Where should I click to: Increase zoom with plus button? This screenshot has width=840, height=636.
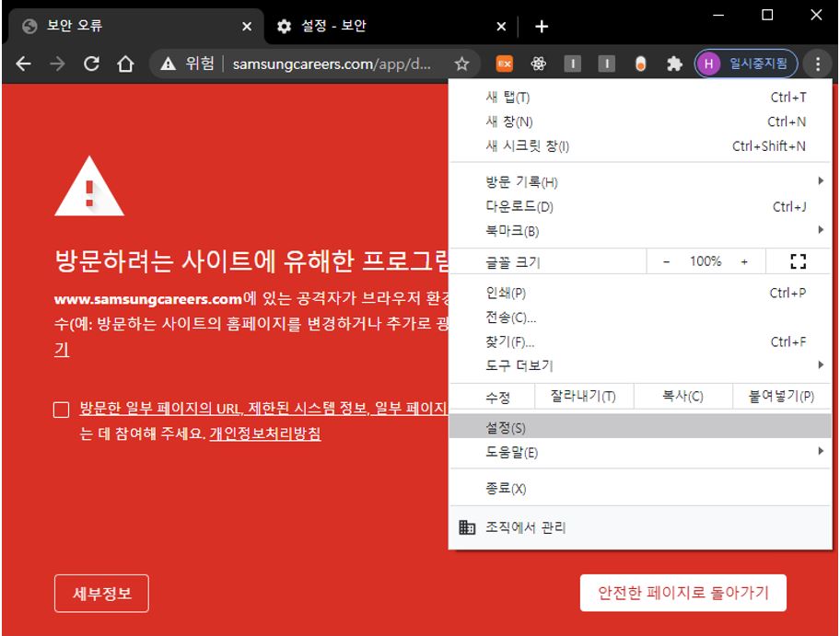[744, 261]
